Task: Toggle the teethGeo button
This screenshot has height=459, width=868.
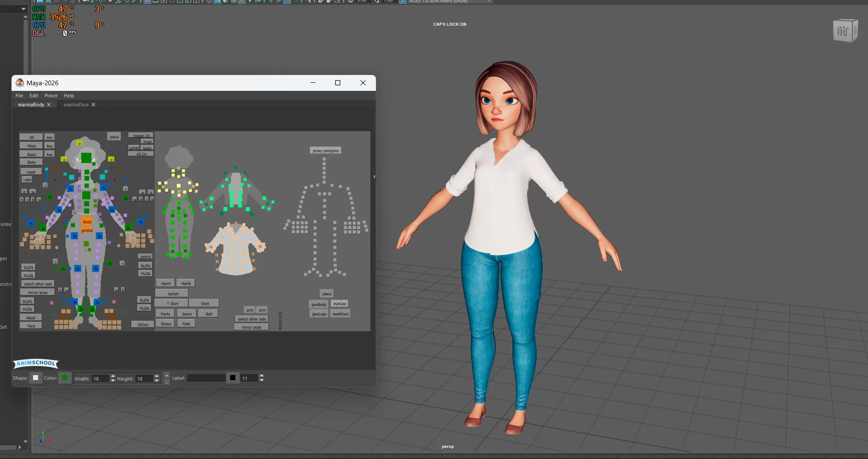Action: pos(340,314)
